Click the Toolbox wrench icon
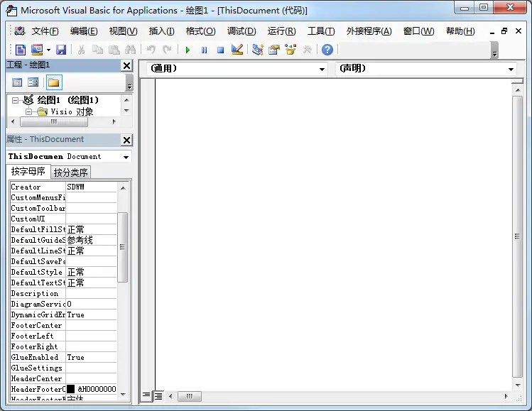The image size is (532, 411). 307,50
